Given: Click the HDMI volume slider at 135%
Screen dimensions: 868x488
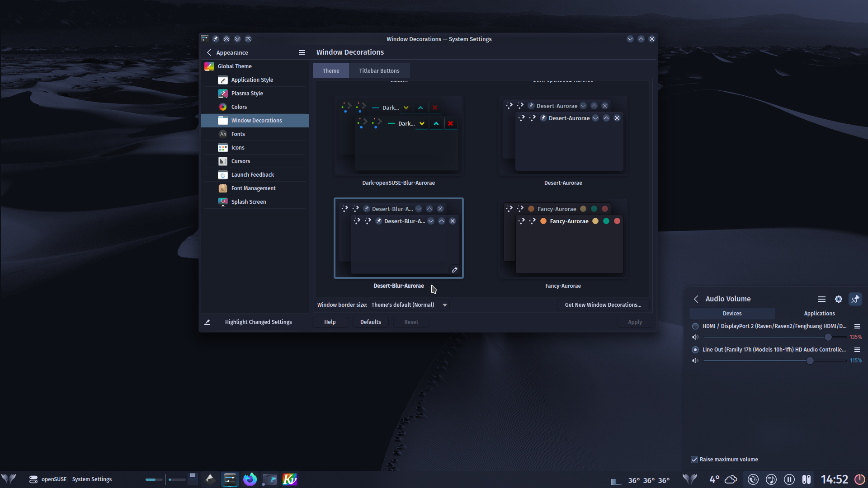Looking at the screenshot, I should (x=775, y=337).
